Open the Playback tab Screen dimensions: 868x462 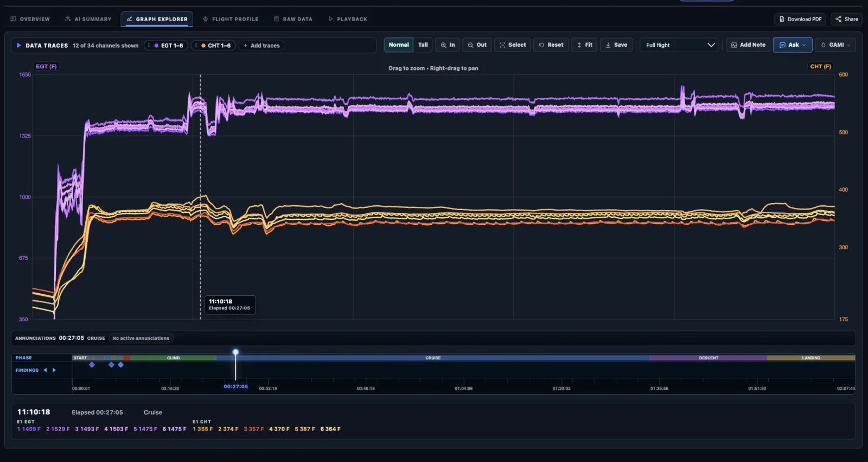pos(348,19)
